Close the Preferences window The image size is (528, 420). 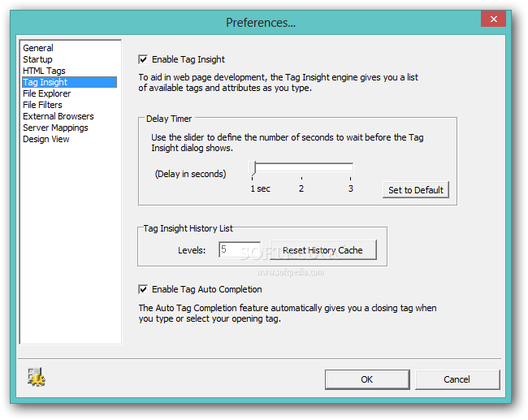[x=494, y=19]
